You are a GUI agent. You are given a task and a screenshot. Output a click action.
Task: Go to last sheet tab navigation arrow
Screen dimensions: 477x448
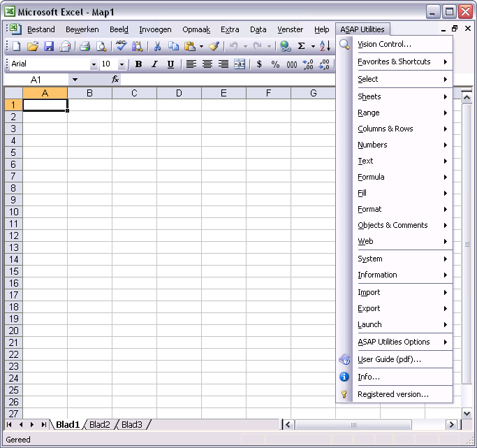coord(44,424)
